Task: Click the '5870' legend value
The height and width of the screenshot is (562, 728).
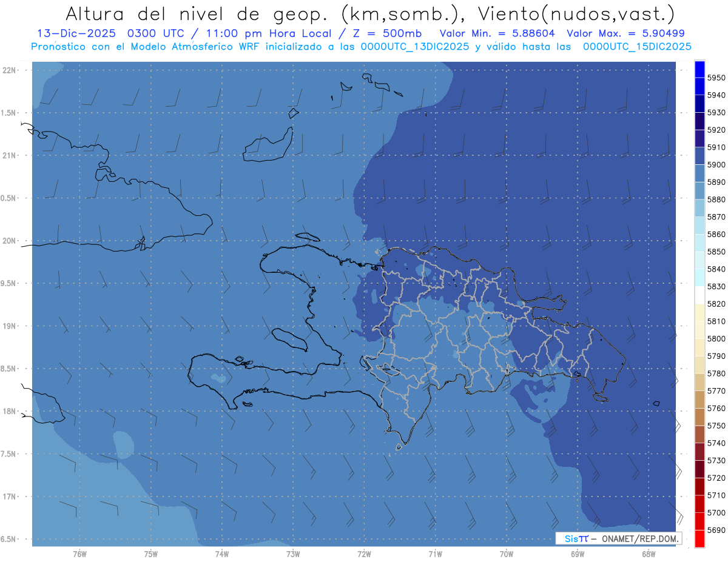Action: click(716, 217)
